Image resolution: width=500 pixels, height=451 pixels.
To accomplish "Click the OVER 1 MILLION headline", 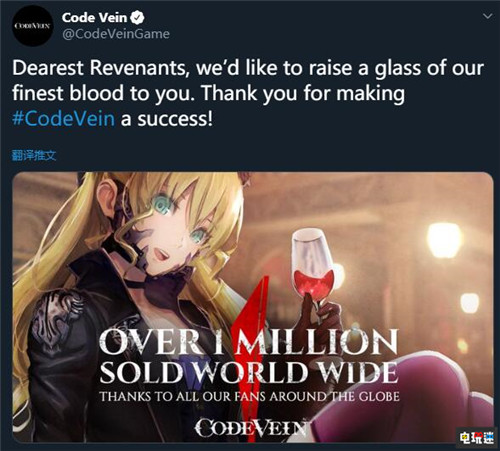I will (249, 342).
